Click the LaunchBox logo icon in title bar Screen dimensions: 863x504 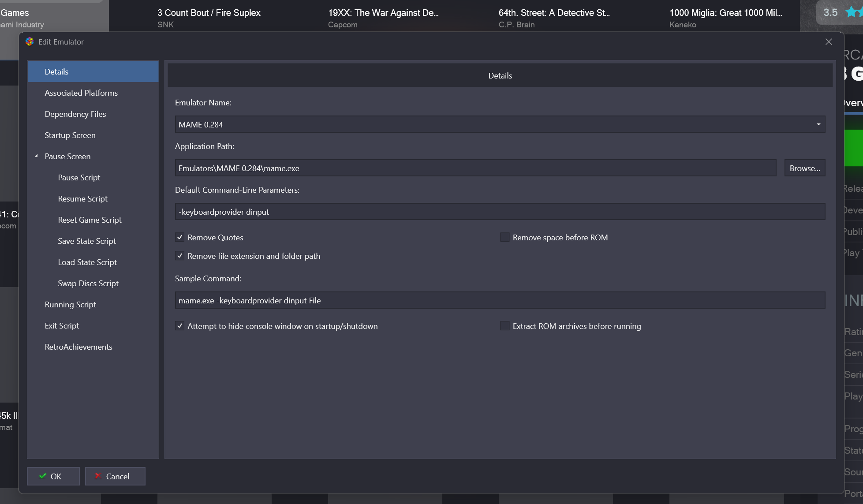pyautogui.click(x=30, y=42)
